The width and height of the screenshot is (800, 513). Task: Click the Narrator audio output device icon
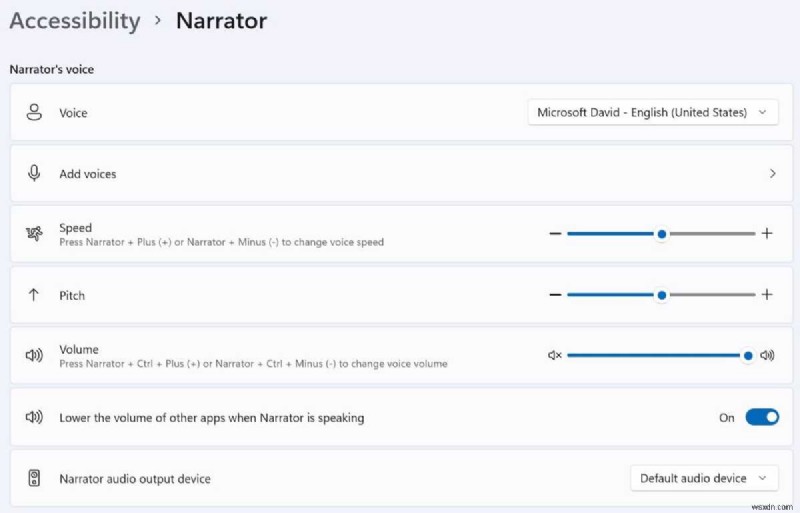[34, 478]
